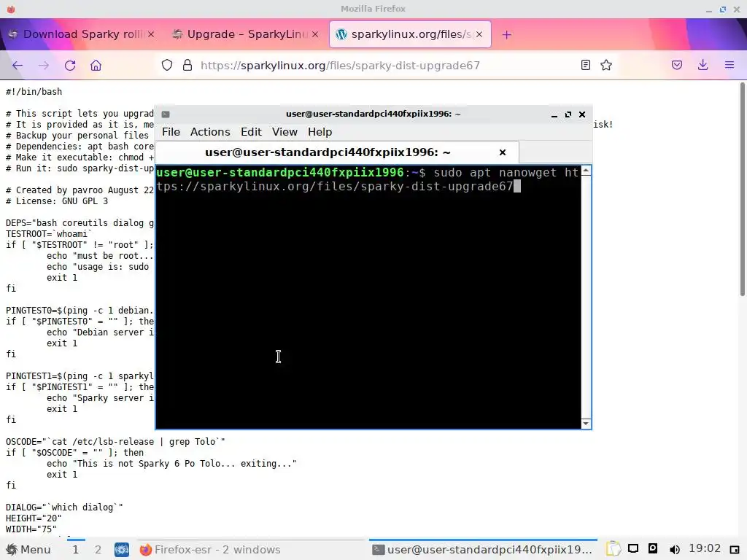This screenshot has width=747, height=560.
Task: Open terminal Edit menu
Action: [251, 132]
